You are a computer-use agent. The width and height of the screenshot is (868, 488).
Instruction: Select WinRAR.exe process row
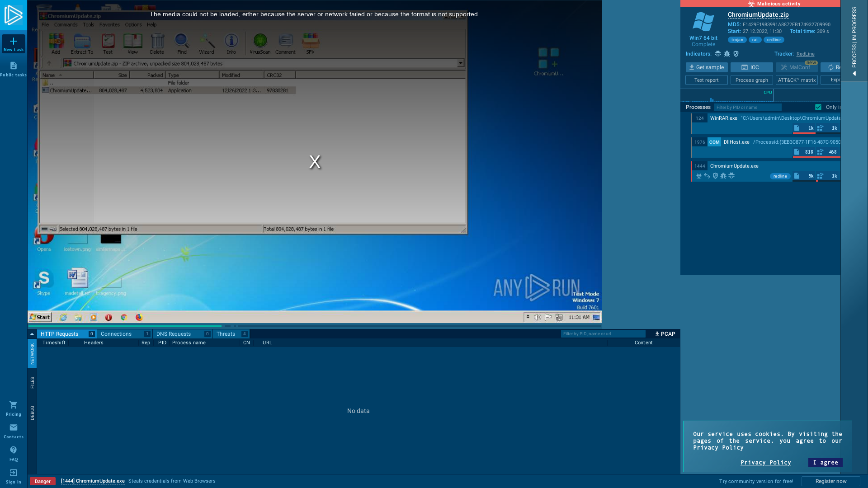[766, 123]
